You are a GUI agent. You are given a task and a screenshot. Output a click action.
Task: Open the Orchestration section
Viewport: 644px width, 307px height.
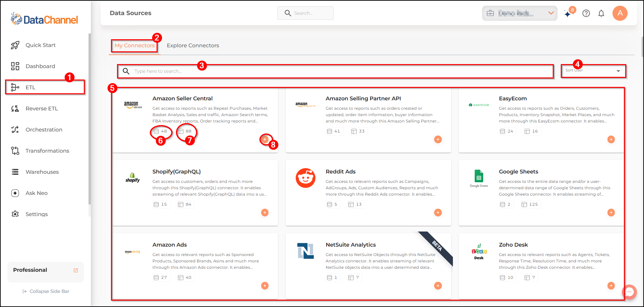point(44,130)
